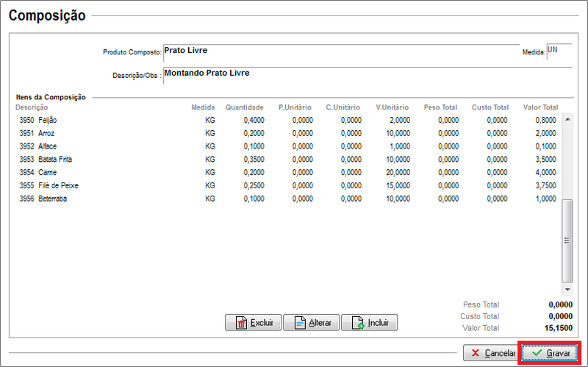Click the document icon on Alterar button
The width and height of the screenshot is (588, 367).
pyautogui.click(x=299, y=323)
